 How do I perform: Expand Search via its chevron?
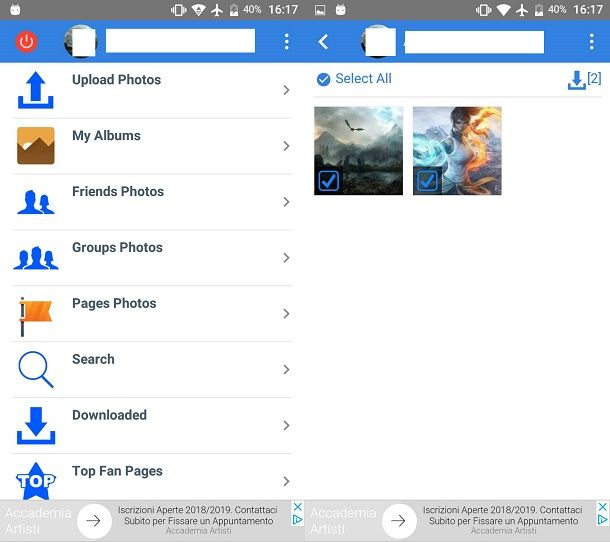(287, 369)
